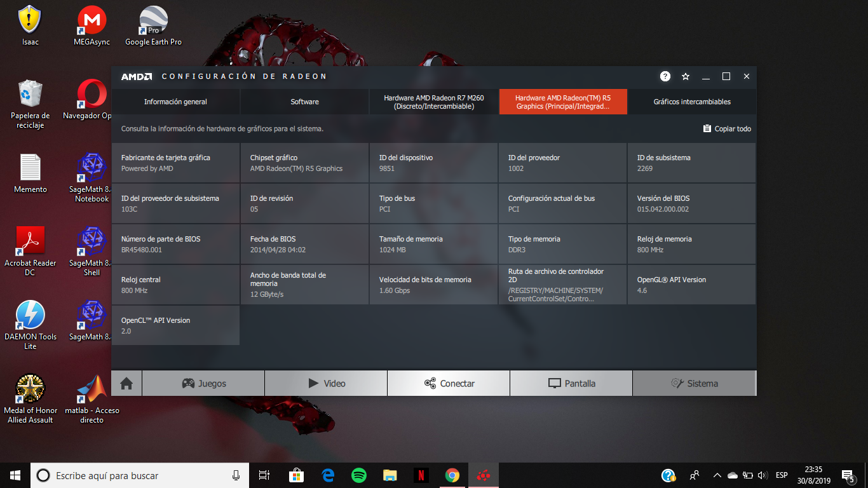Click the Home icon in Radeon Settings
The image size is (868, 488).
click(126, 383)
